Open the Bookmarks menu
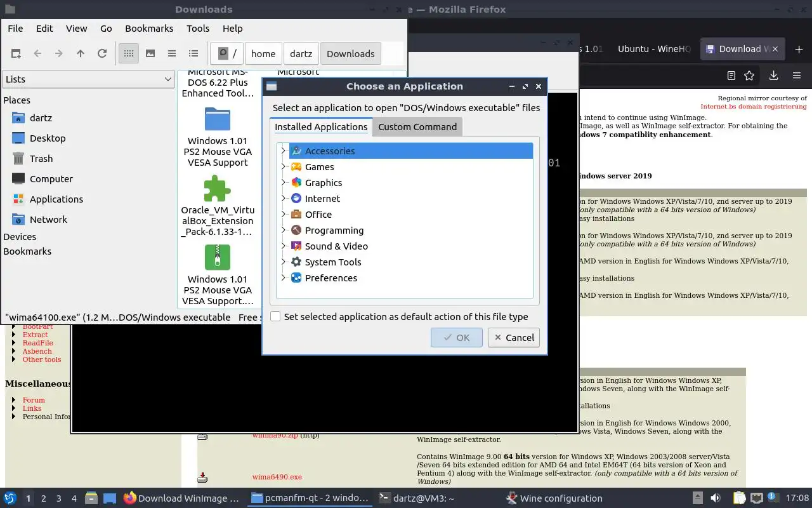Screen dimensions: 812x508 tap(149, 29)
